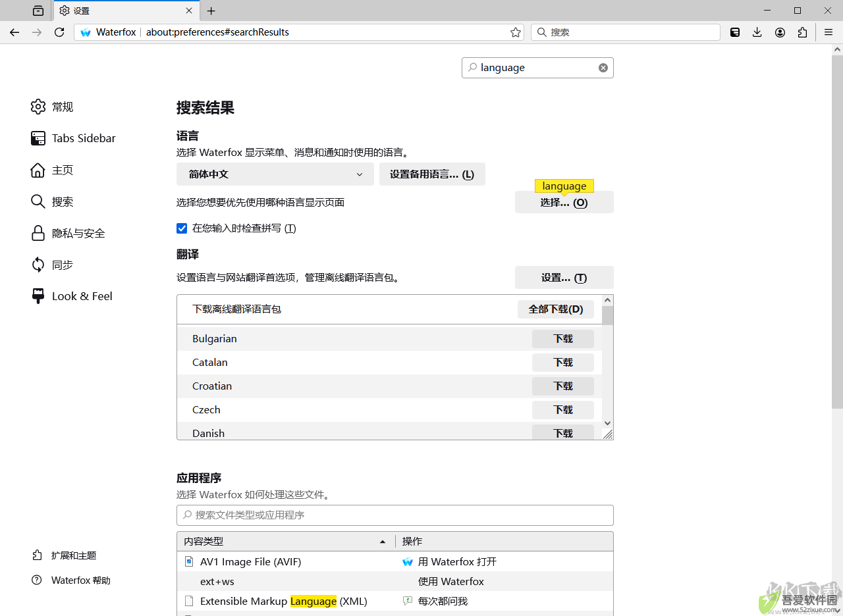The image size is (843, 616).
Task: Open a new tab with plus icon
Action: pyautogui.click(x=211, y=11)
